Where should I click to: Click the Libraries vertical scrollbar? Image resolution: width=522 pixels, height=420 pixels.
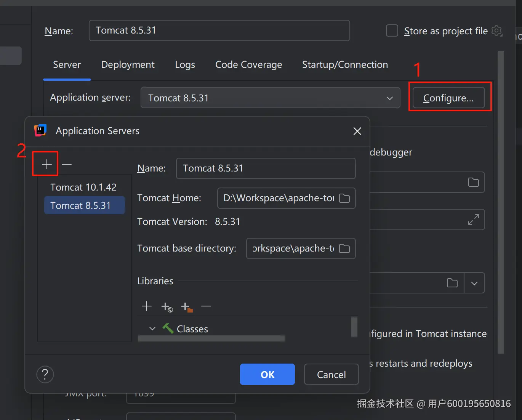pos(354,327)
